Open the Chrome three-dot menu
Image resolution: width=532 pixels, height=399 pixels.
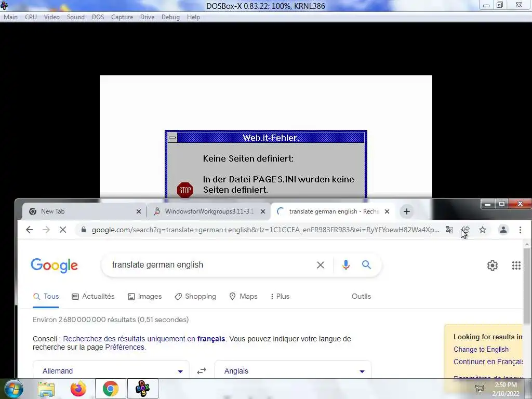click(520, 230)
